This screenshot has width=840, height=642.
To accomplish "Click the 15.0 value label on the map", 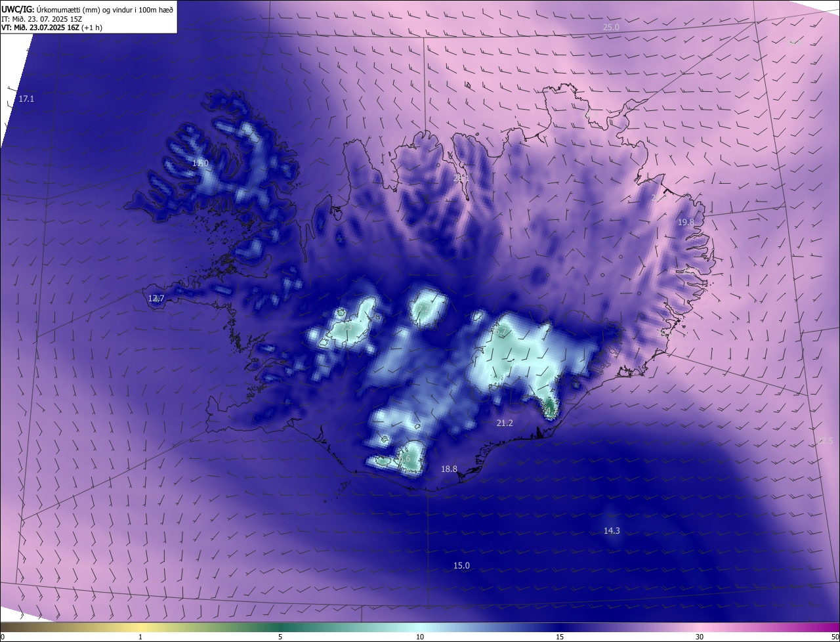I will click(462, 565).
